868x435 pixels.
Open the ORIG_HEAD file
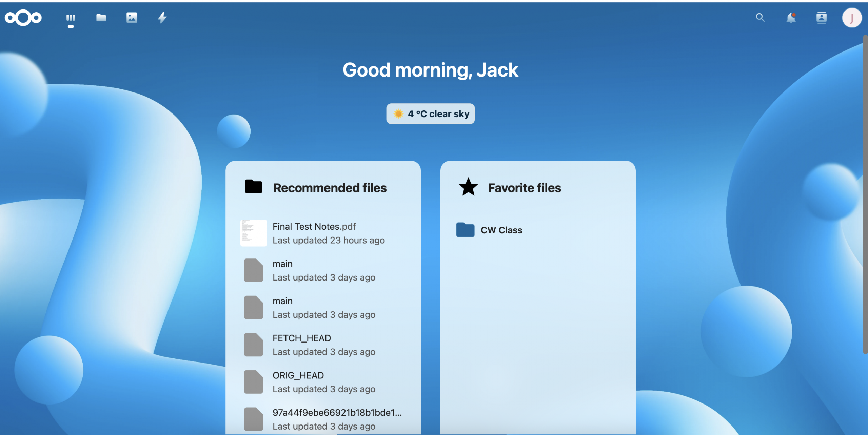coord(323,382)
